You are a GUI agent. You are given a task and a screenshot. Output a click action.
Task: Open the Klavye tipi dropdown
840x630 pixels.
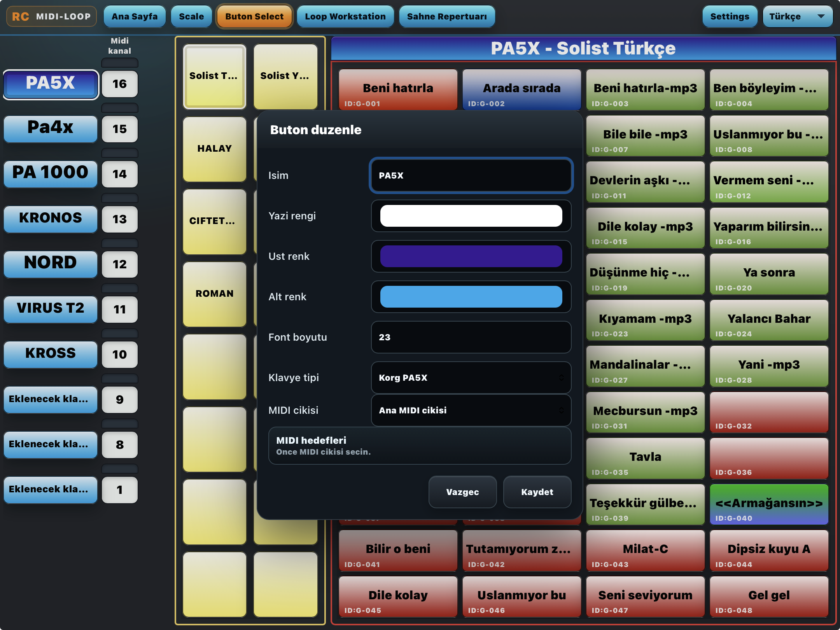(x=471, y=378)
